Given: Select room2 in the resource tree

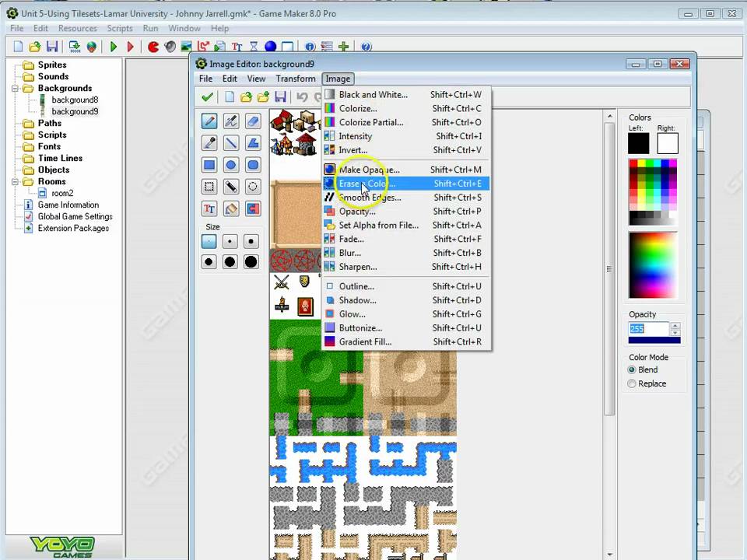Looking at the screenshot, I should (62, 194).
